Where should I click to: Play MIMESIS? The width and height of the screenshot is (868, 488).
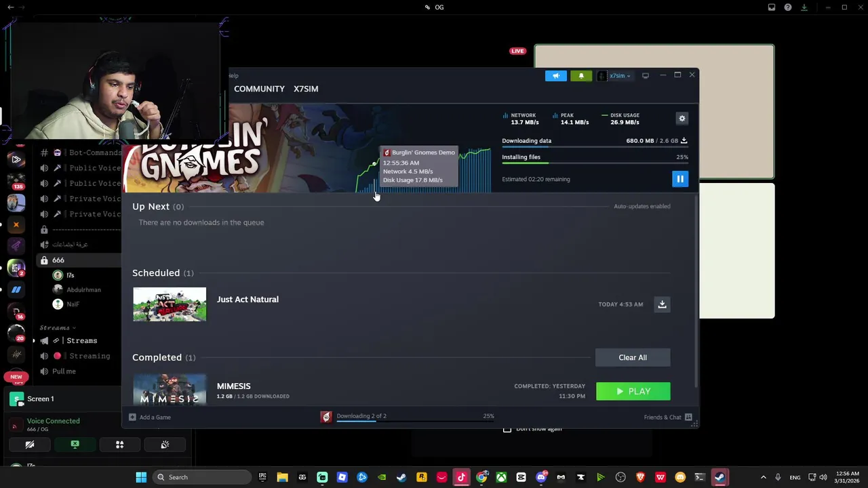(x=633, y=391)
